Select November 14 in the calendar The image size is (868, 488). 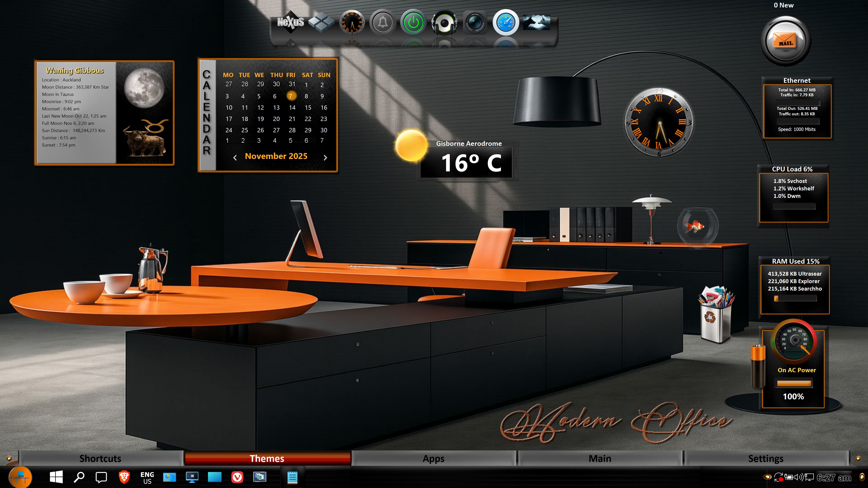[x=292, y=107]
